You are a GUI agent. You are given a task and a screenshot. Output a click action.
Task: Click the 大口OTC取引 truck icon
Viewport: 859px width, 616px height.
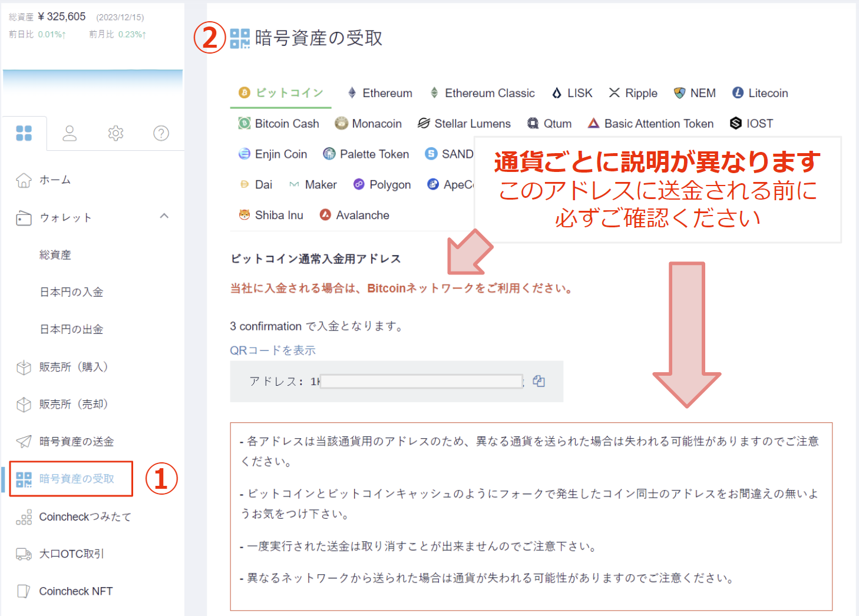coord(24,554)
